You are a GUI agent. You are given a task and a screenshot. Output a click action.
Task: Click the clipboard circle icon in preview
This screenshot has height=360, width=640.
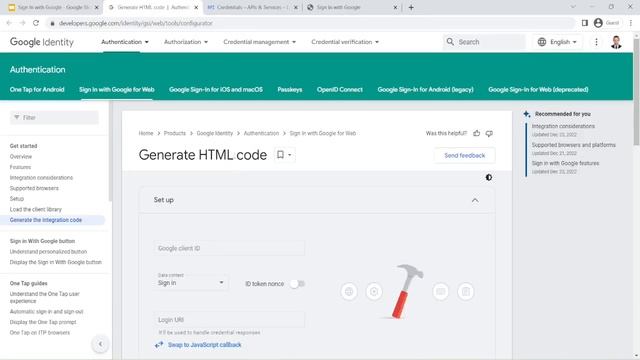(466, 291)
